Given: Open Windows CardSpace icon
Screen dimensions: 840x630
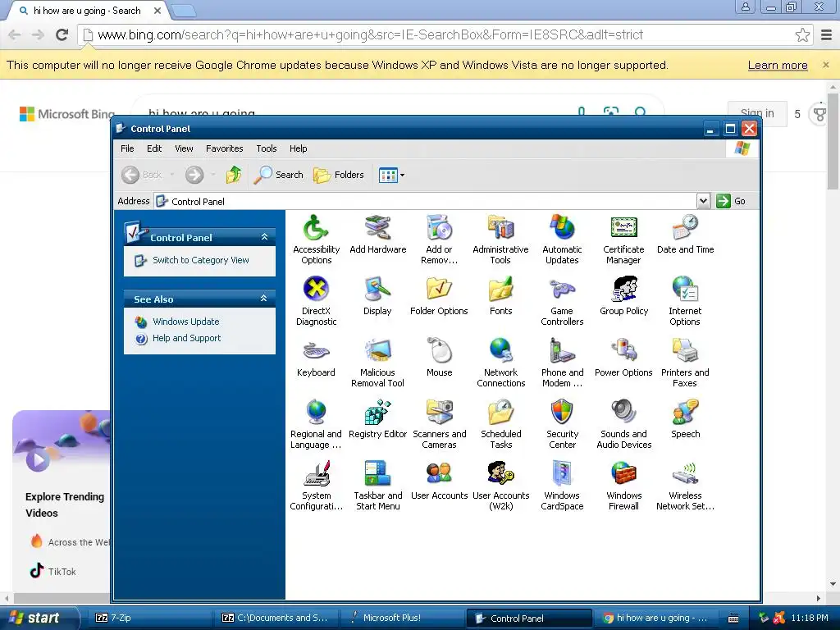Looking at the screenshot, I should 561,486.
